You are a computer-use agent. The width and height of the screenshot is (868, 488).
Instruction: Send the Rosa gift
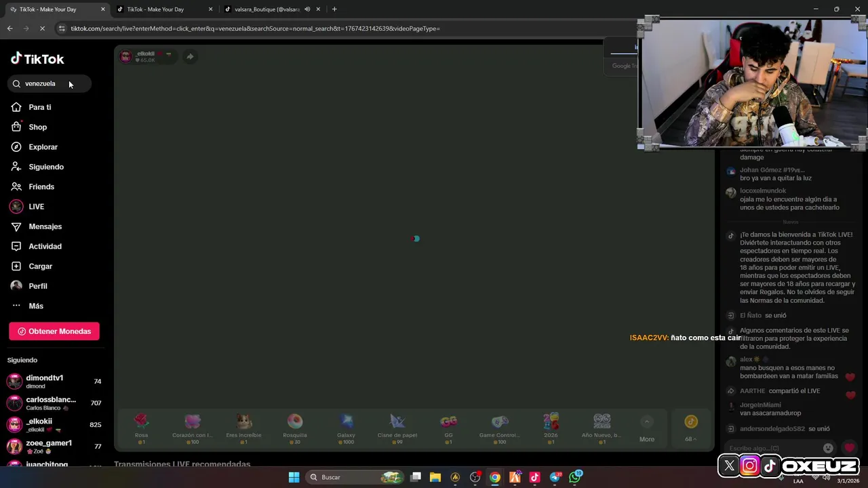[x=141, y=429]
